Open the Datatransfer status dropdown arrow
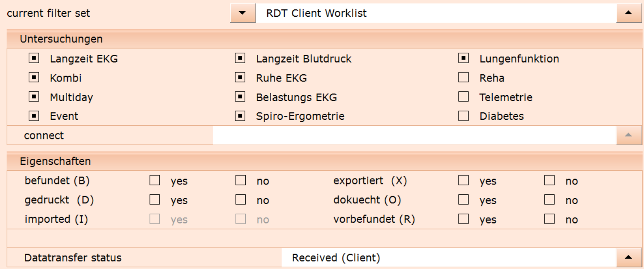Image resolution: width=644 pixels, height=269 pixels. [x=629, y=257]
